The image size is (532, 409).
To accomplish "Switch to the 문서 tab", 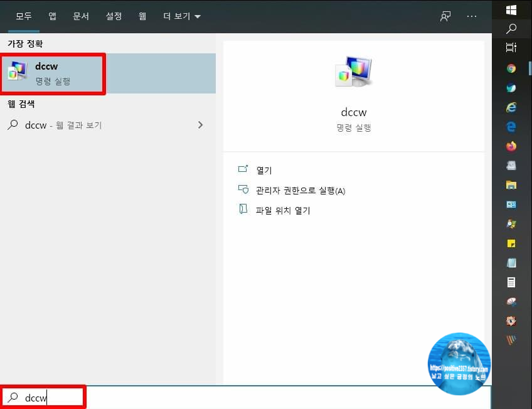I will click(x=81, y=16).
